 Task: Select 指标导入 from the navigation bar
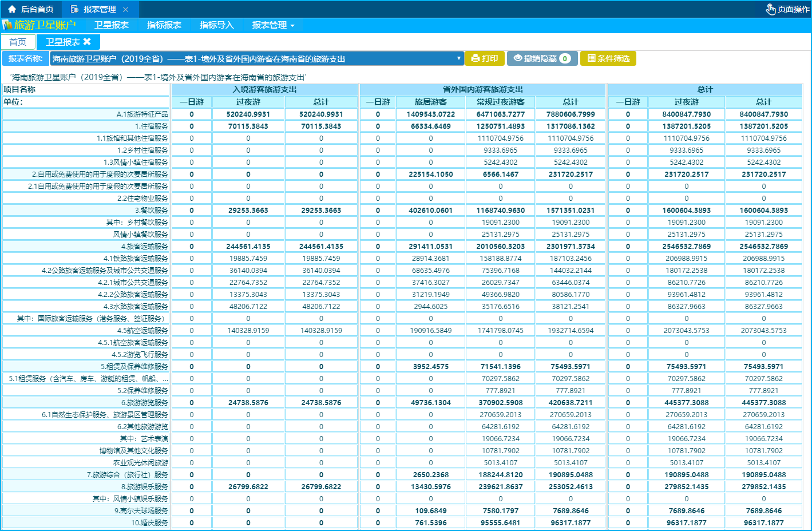216,25
